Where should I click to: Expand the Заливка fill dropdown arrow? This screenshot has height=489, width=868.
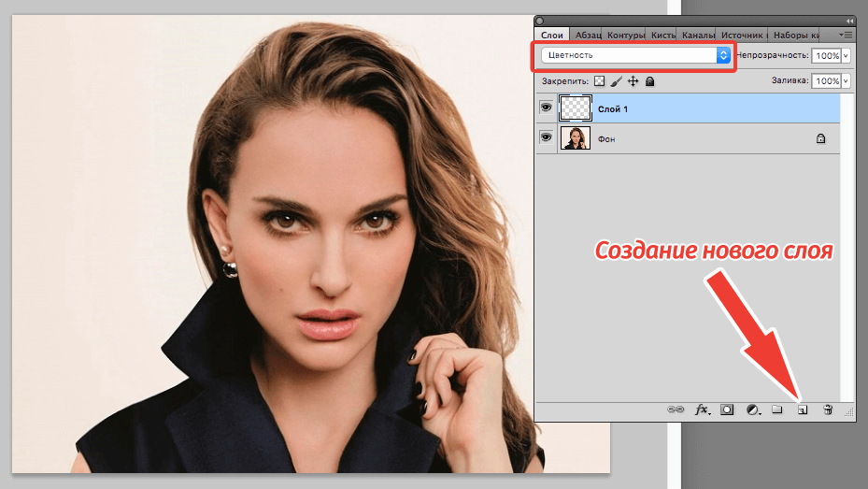[846, 81]
